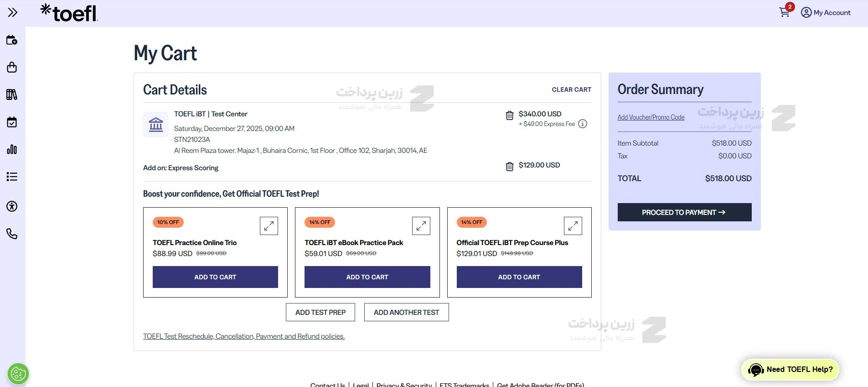Screen dimensions: 868x387
Task: Expand TOEFL Practice Online Trio details
Action: 269,225
